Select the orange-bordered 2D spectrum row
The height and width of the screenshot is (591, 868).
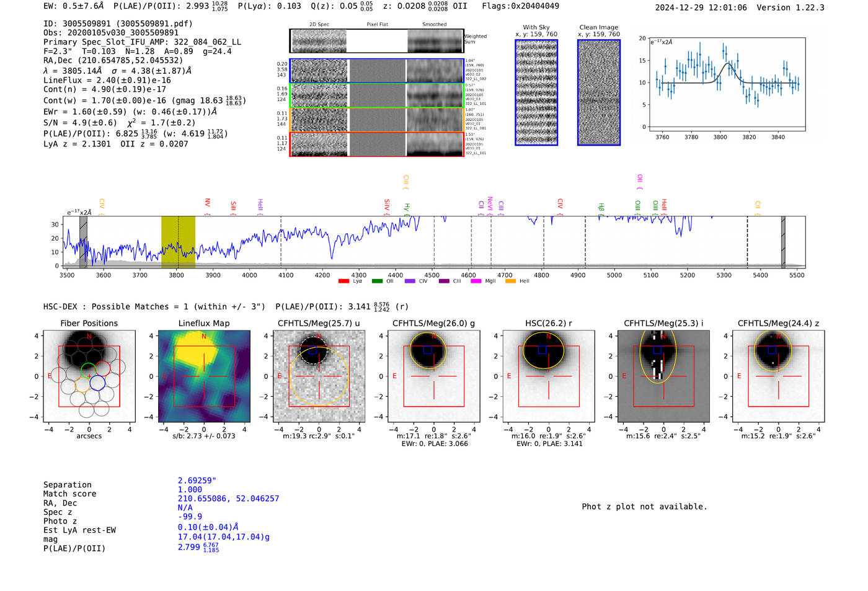[x=377, y=120]
